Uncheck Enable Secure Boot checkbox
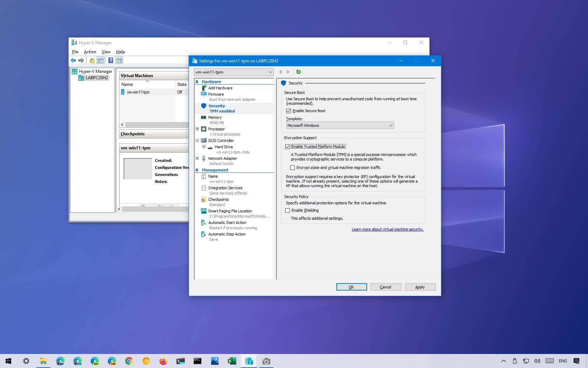This screenshot has width=588, height=368. coord(288,111)
